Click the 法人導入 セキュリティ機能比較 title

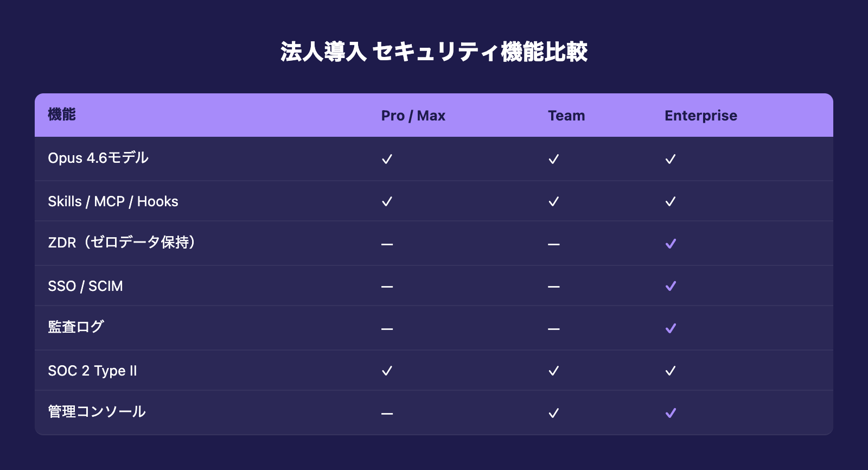coord(434,52)
